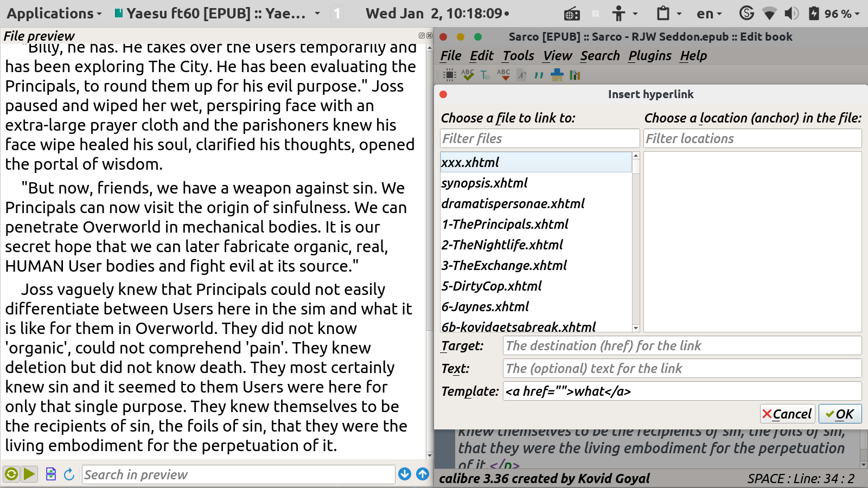The height and width of the screenshot is (488, 868).
Task: Click the Cancel button in Insert hyperlink
Action: pos(787,414)
